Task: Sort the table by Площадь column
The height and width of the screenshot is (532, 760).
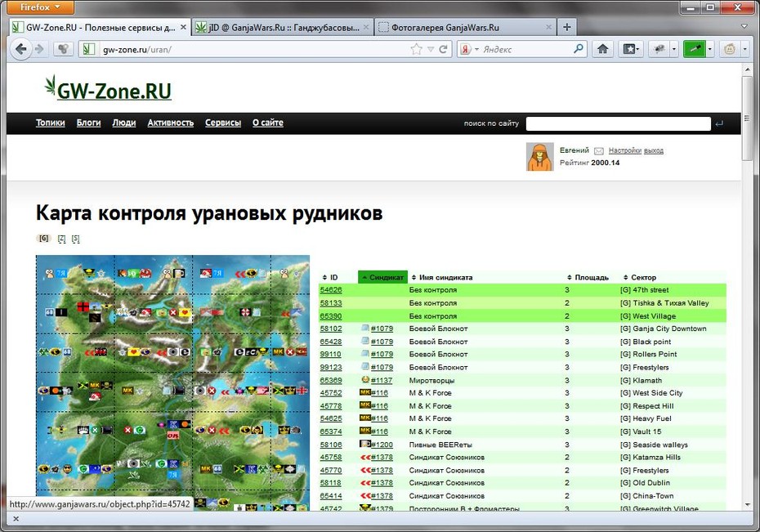Action: (588, 278)
